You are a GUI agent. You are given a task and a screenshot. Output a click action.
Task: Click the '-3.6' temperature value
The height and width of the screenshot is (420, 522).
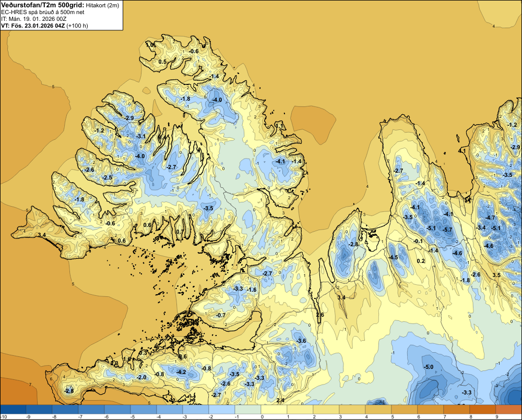(301, 341)
